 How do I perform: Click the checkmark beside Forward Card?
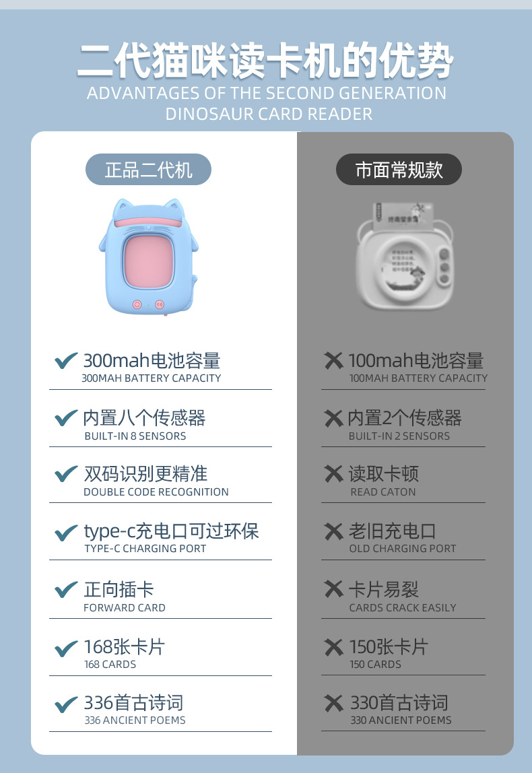(66, 589)
